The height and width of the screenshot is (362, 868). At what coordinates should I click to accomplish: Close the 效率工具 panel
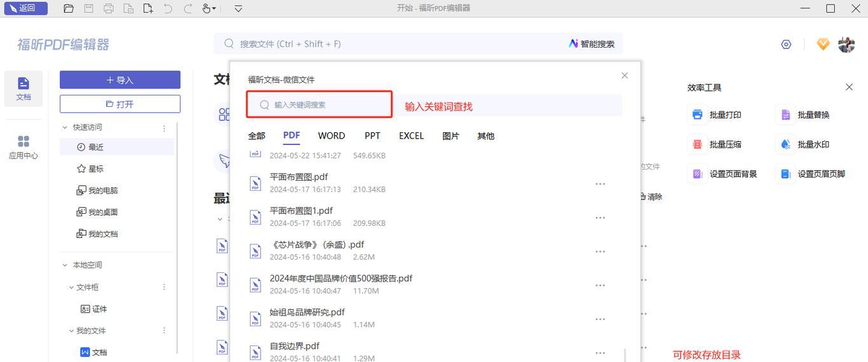click(x=849, y=87)
